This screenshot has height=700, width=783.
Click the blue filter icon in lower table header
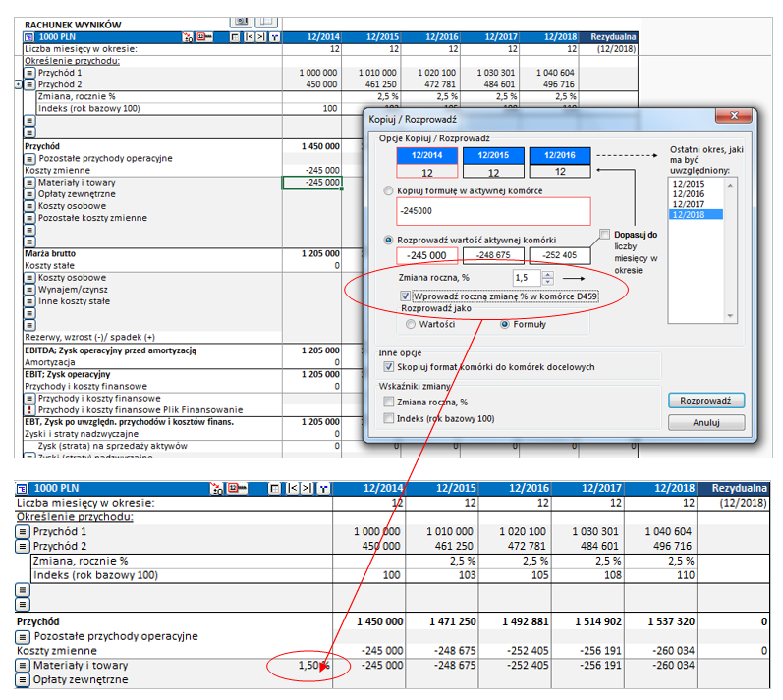tap(323, 489)
